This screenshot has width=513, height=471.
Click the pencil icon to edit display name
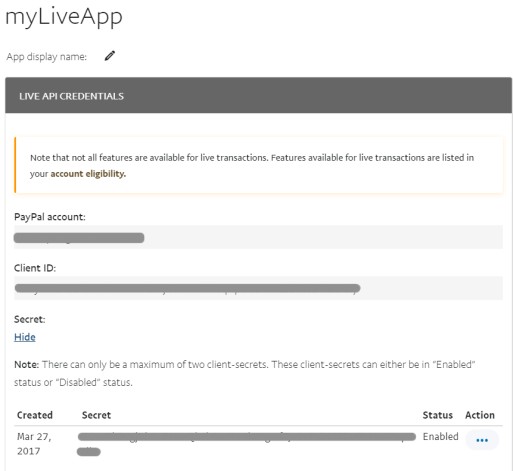(110, 56)
